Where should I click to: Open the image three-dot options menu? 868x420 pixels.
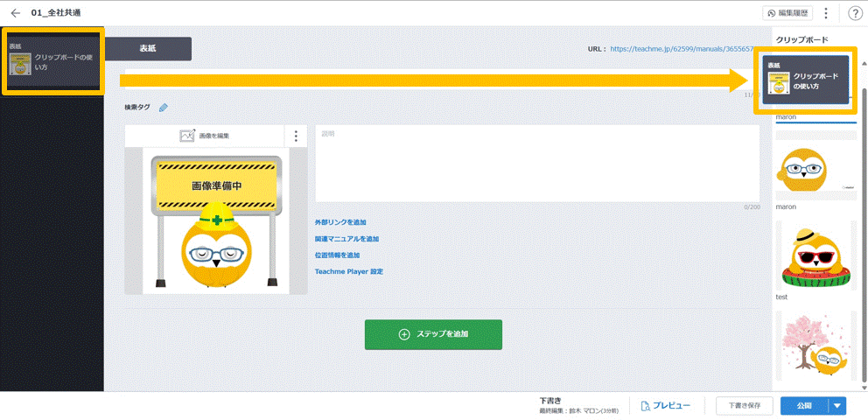(x=296, y=136)
